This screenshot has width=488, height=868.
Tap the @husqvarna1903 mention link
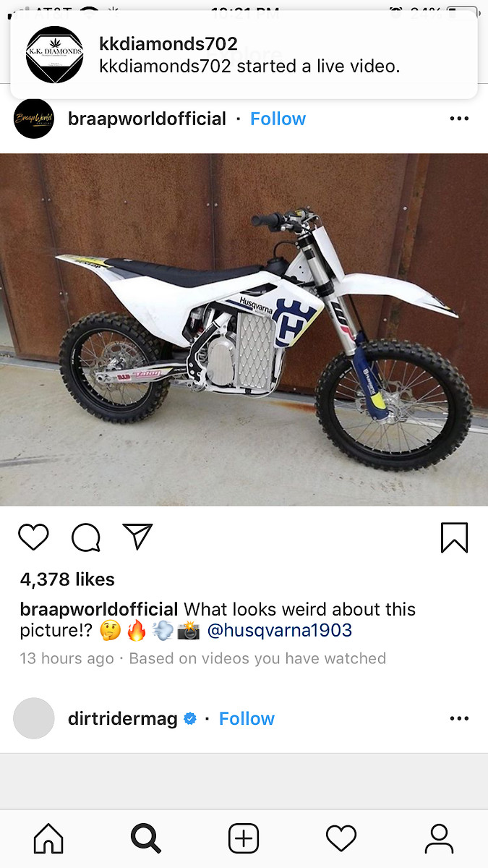click(x=280, y=630)
